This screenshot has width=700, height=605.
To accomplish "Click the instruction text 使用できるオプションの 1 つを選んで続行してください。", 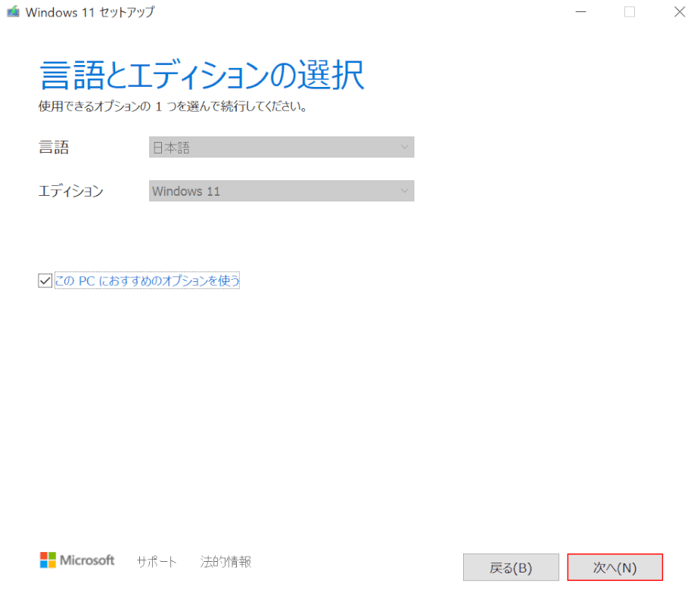I will click(x=173, y=106).
